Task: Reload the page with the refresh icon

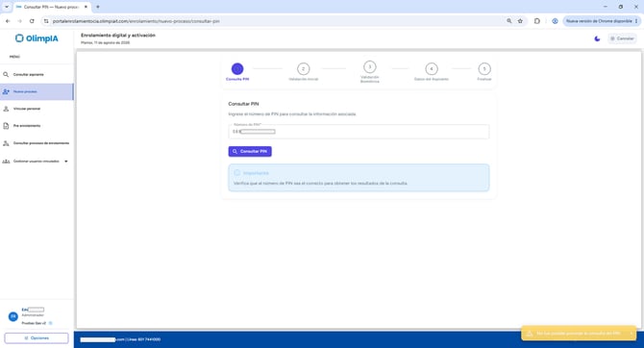Action: tap(32, 21)
